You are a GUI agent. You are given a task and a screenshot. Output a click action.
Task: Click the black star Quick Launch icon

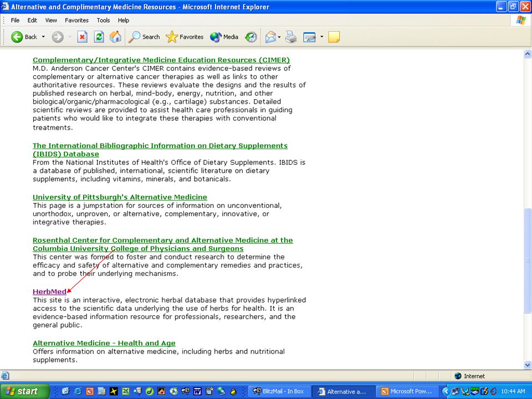tap(114, 391)
